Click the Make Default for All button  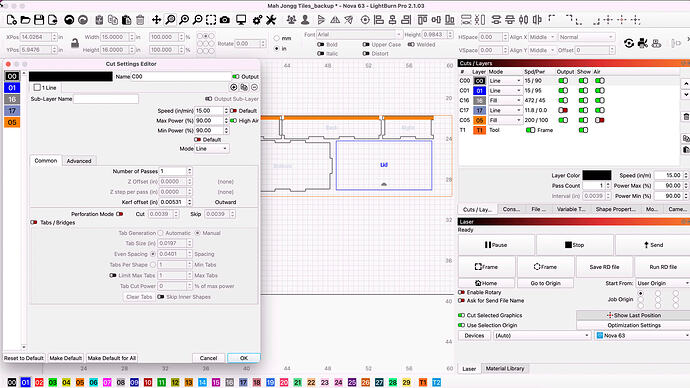(x=111, y=358)
